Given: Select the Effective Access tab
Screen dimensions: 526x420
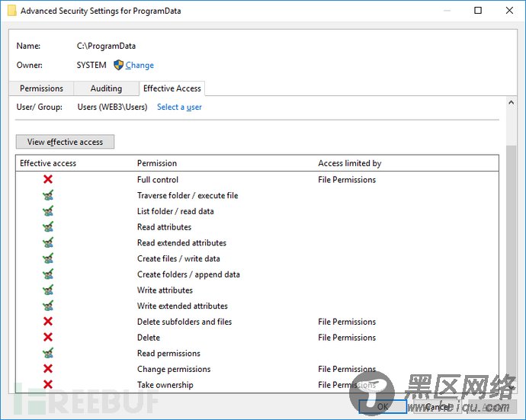Looking at the screenshot, I should click(172, 88).
